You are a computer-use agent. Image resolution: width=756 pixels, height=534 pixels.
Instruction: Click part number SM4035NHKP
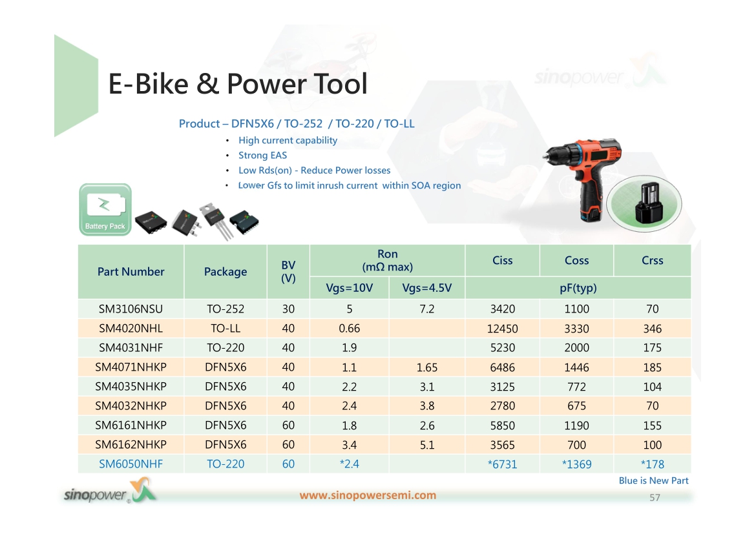coord(131,387)
